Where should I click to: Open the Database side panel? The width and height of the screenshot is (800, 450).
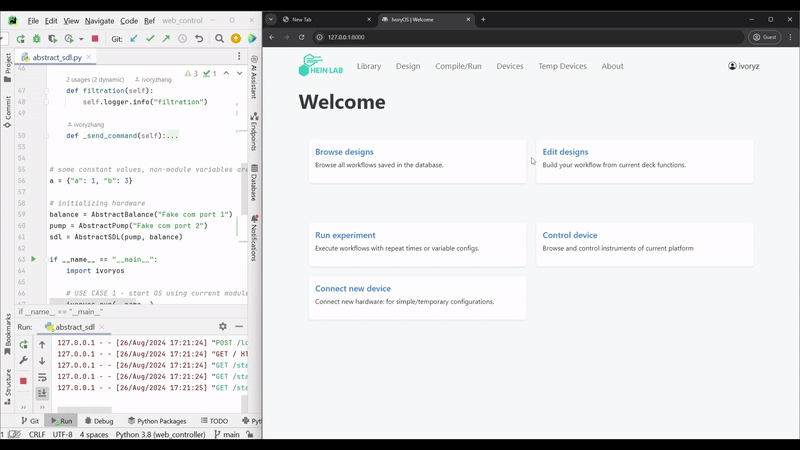[x=254, y=183]
